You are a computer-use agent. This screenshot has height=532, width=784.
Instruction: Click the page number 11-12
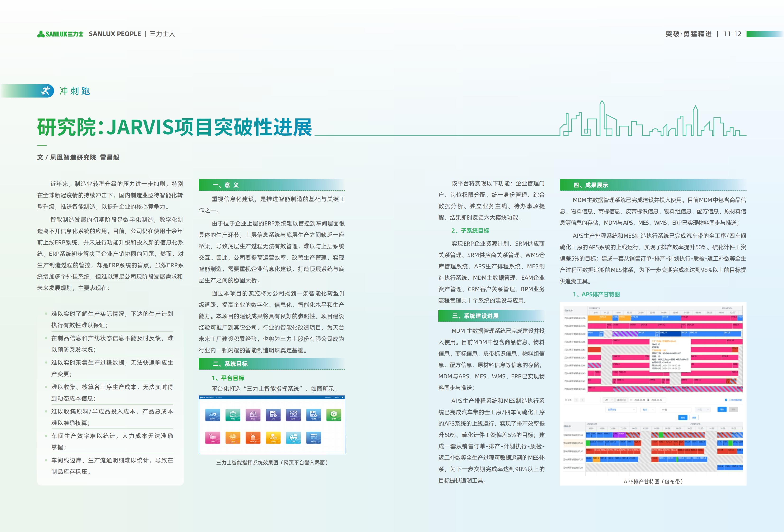point(732,34)
